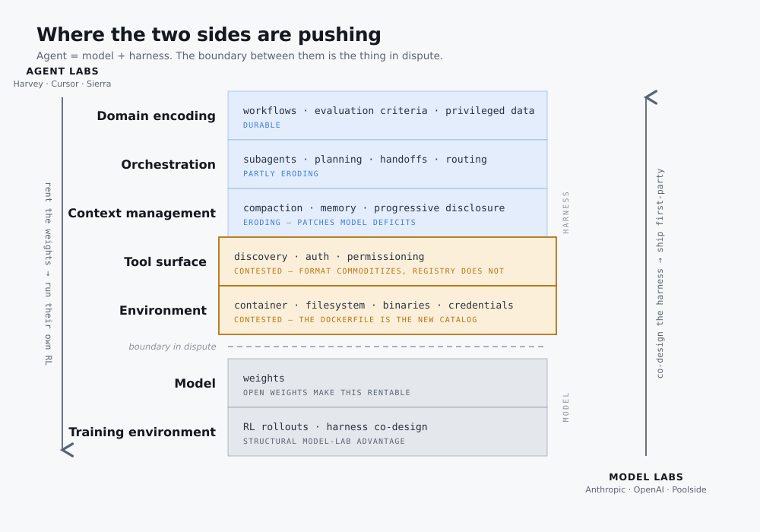This screenshot has height=532, width=760.
Task: Select the orange Environment box
Action: pos(388,310)
